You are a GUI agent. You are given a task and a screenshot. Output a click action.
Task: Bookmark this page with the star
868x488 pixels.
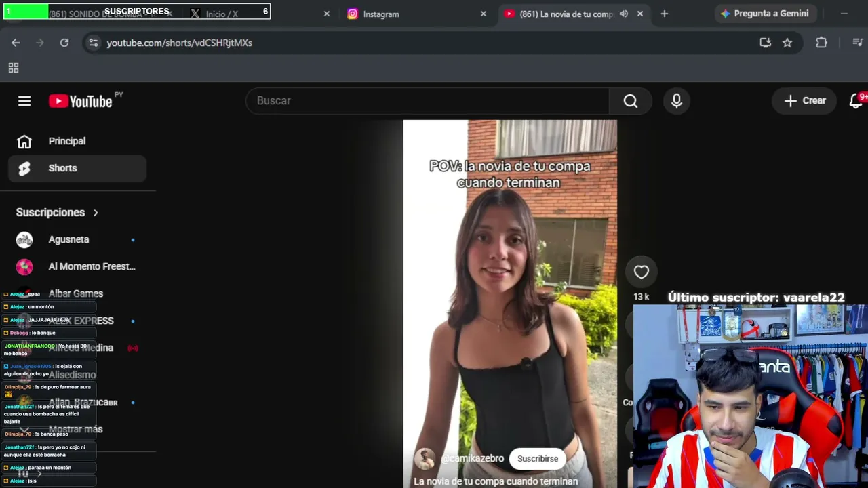pos(787,43)
